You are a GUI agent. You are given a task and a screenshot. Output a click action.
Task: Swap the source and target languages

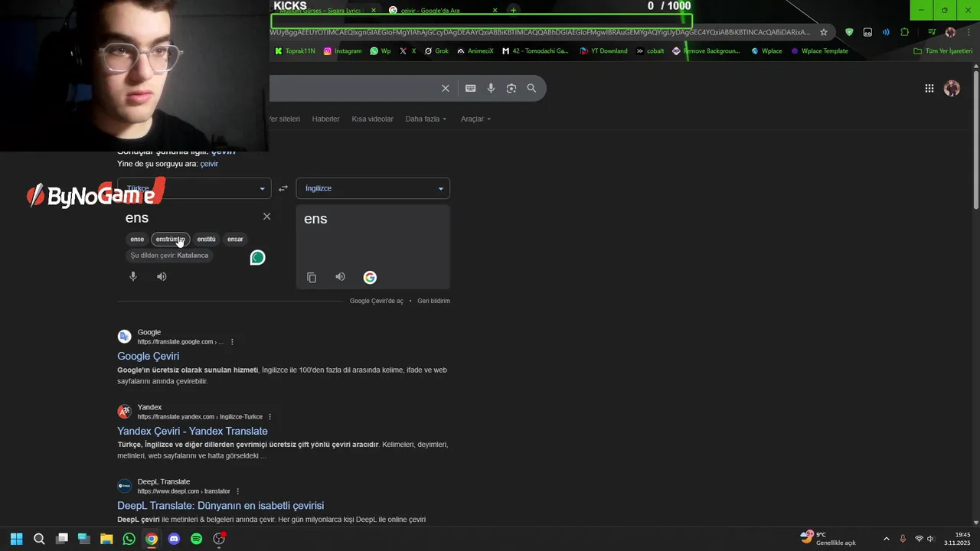pyautogui.click(x=283, y=188)
